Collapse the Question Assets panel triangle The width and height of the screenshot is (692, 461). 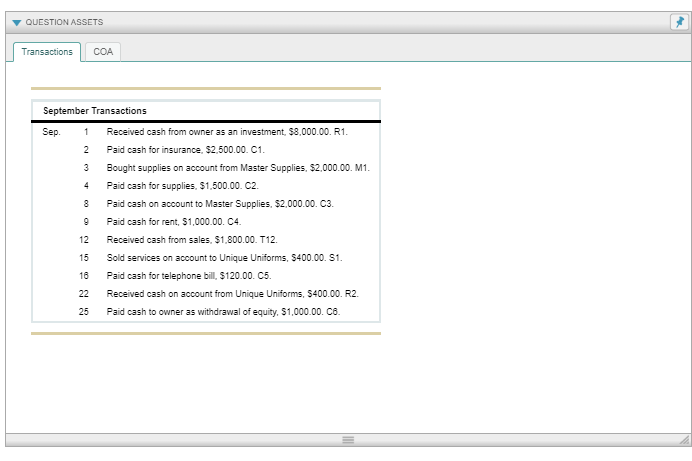17,22
